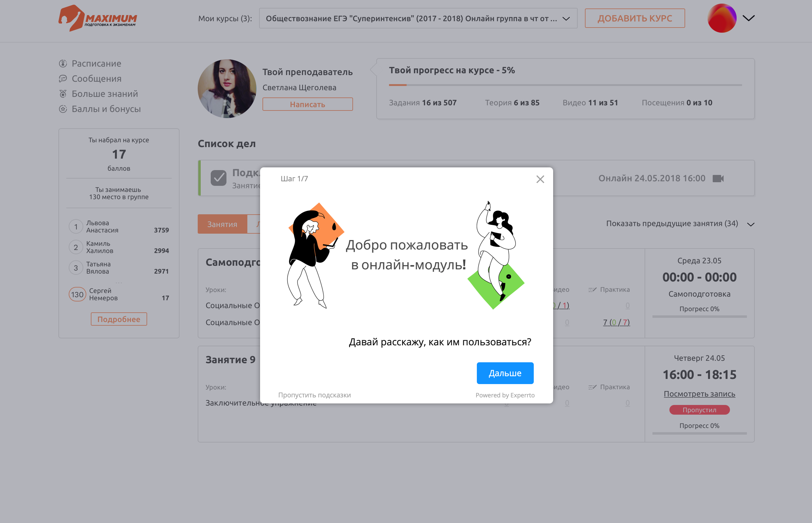
Task: Click Пропустить подсказки link
Action: 314,395
